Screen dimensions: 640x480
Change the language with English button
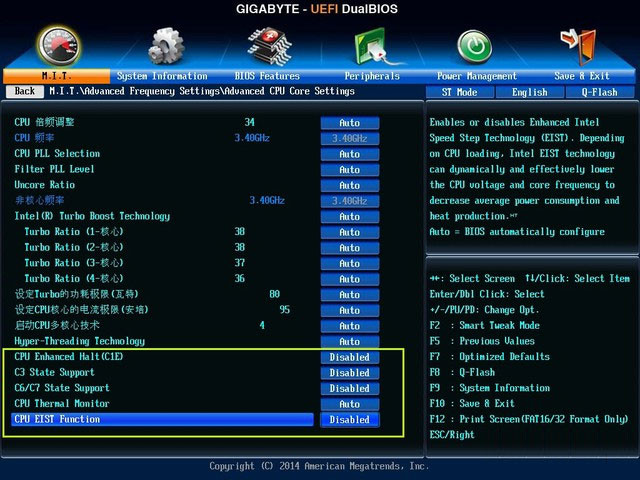[530, 92]
